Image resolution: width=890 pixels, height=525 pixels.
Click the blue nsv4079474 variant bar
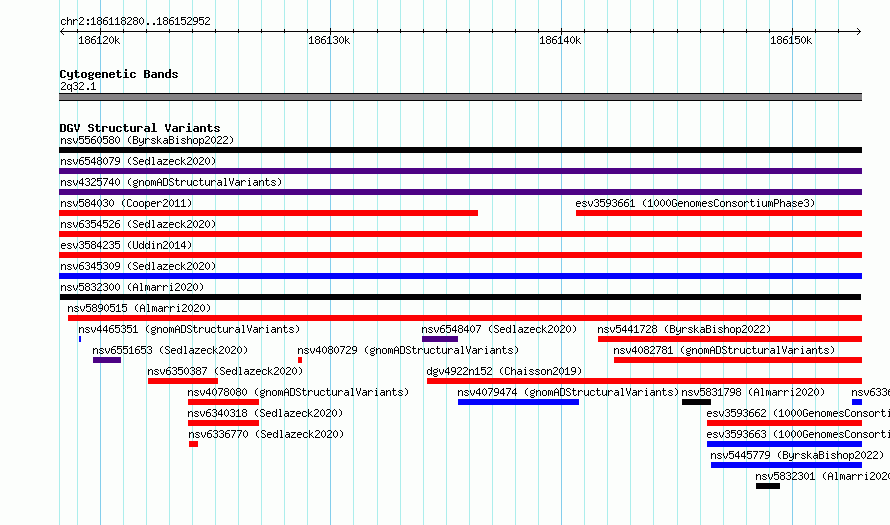[x=518, y=402]
